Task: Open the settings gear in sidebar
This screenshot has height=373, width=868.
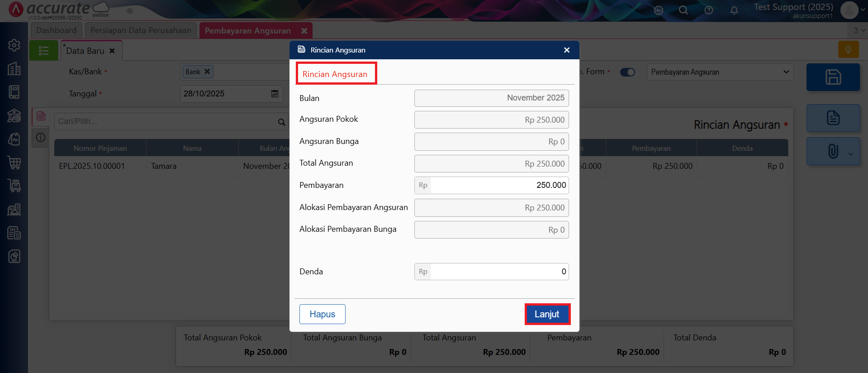Action: click(14, 45)
